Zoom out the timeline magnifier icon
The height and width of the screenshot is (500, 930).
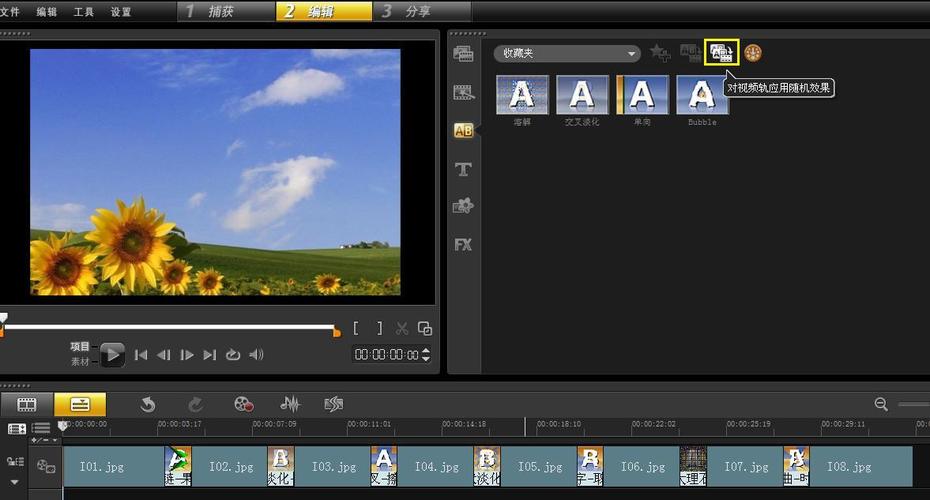coord(881,405)
